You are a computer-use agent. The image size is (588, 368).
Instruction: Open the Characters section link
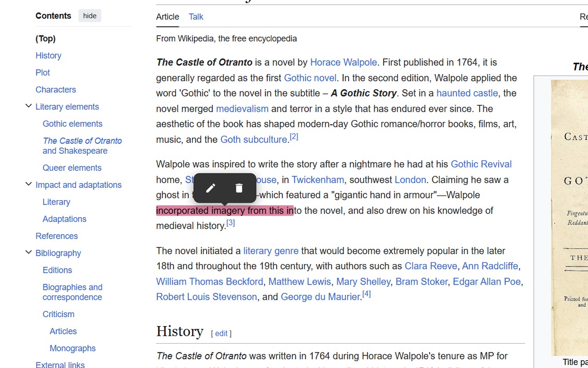(56, 90)
